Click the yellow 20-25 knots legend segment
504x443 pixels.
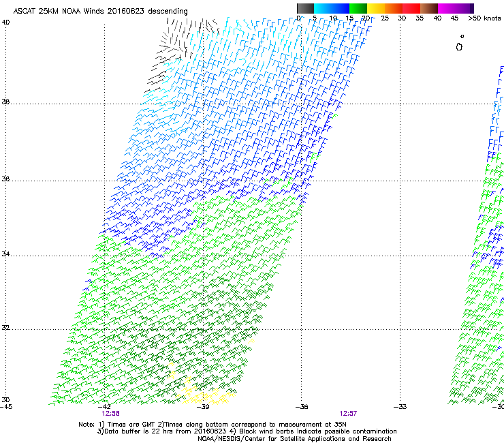coord(376,8)
